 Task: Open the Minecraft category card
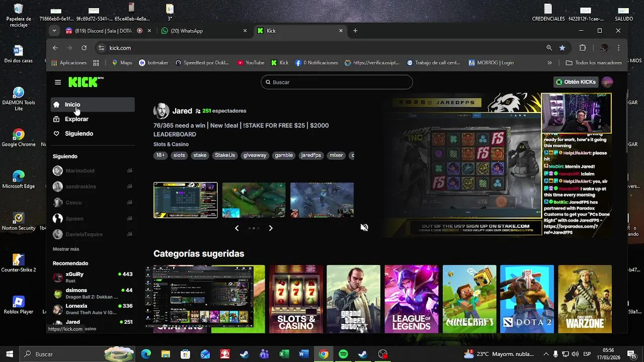pyautogui.click(x=469, y=299)
